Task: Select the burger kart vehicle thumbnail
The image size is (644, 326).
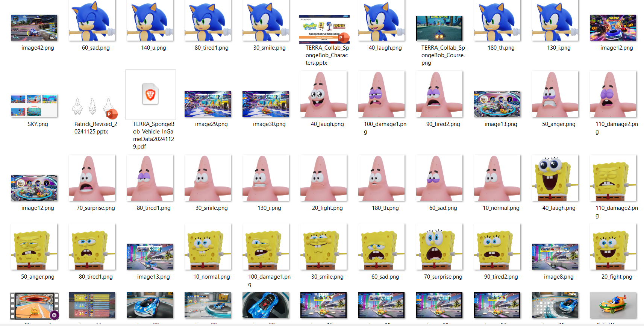Action: pos(613,305)
